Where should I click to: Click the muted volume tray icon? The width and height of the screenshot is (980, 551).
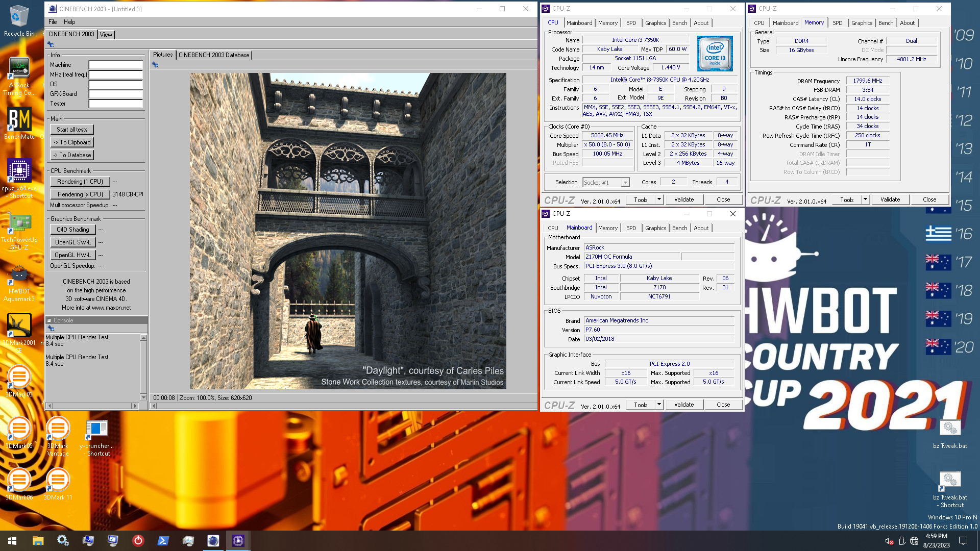click(x=889, y=541)
